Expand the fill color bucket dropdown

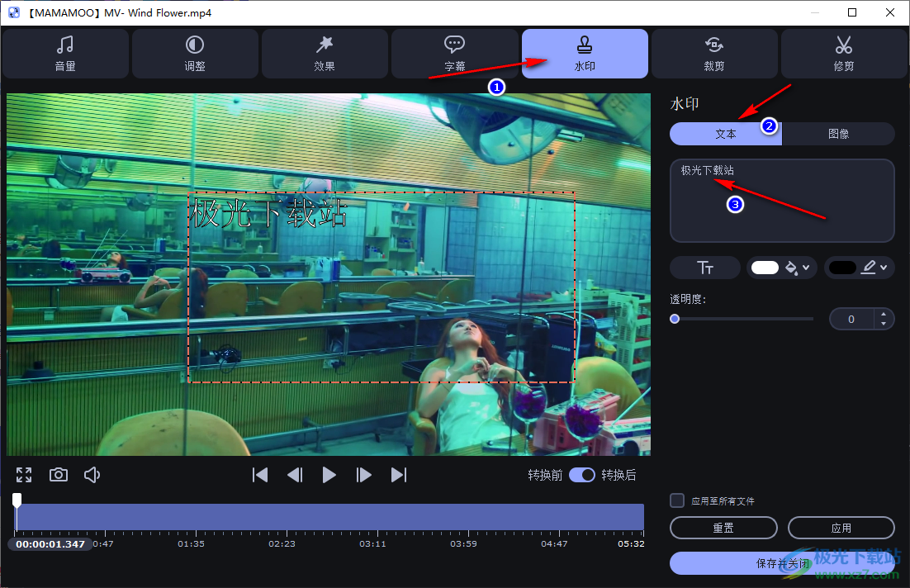[798, 268]
